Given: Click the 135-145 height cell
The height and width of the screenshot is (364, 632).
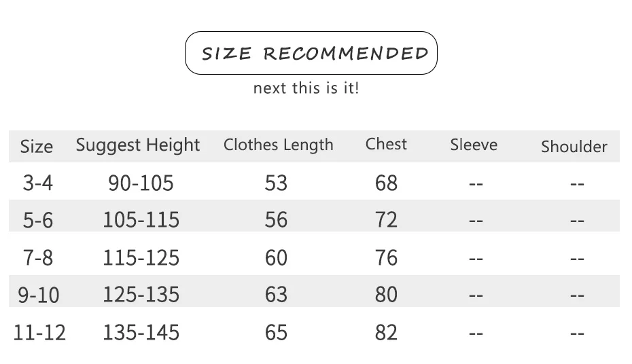Looking at the screenshot, I should (x=141, y=333).
